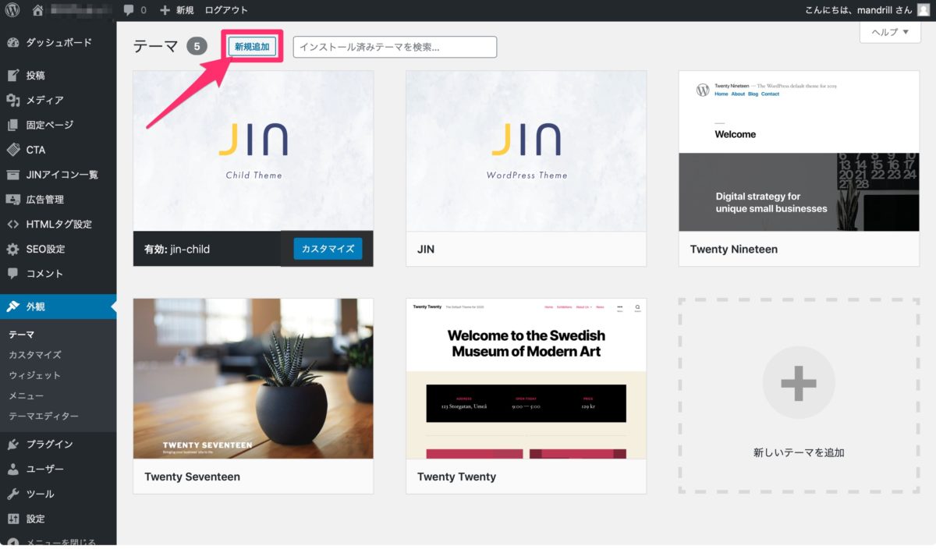Open the comments bubble icon in admin bar
Screen dimensions: 936x560
[129, 10]
